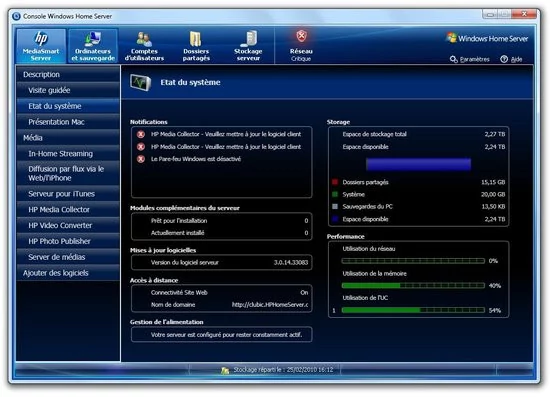Screen dimensions: 550x397
Task: Open the HP MediaSmart Server tab
Action: (41, 46)
